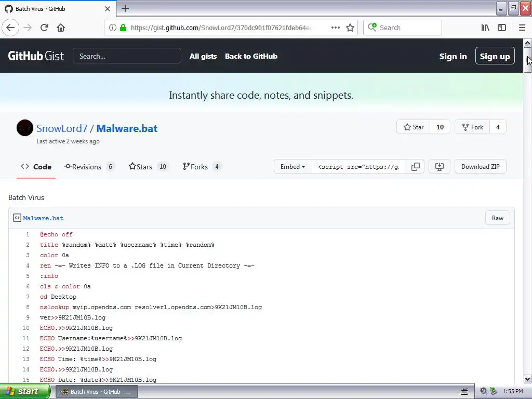Click the green padlock security icon
Screen dimensions: 532x399
pos(123,28)
